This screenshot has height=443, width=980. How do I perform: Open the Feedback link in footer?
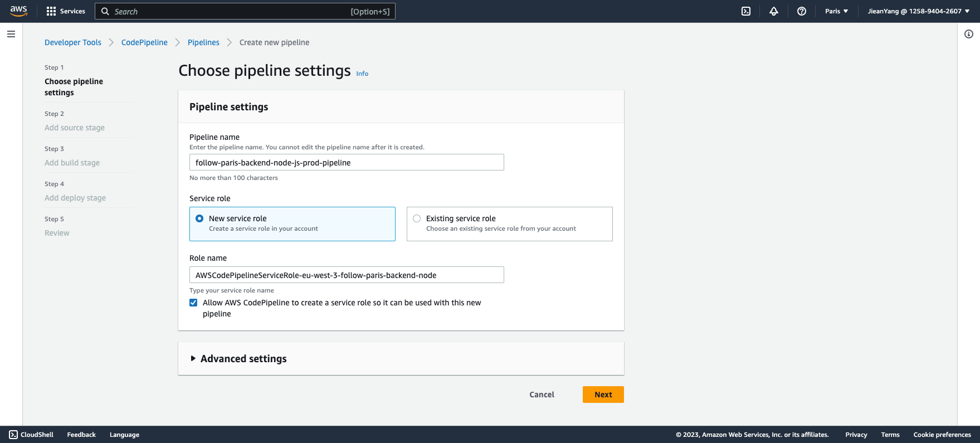[81, 435]
